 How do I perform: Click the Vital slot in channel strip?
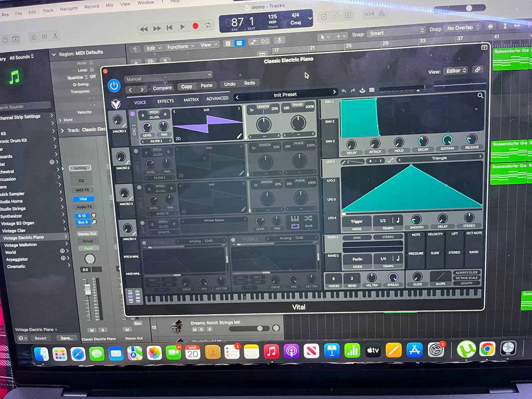tap(84, 199)
